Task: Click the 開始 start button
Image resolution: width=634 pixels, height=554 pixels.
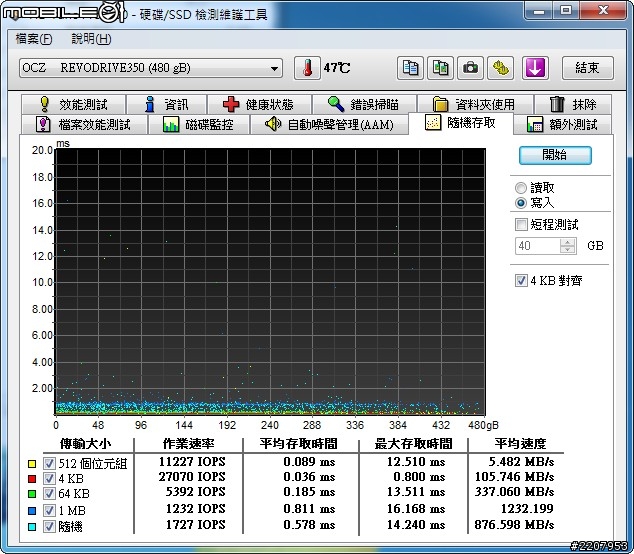Action: point(555,155)
